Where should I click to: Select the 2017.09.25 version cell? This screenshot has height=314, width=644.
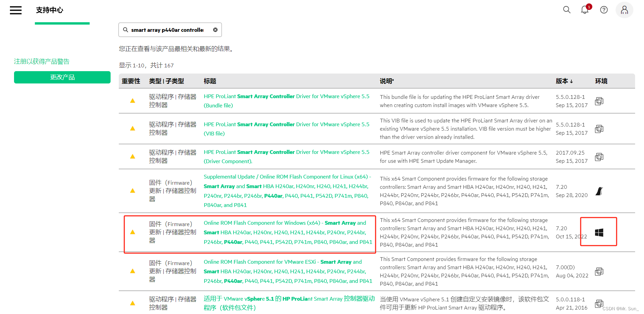tap(572, 157)
